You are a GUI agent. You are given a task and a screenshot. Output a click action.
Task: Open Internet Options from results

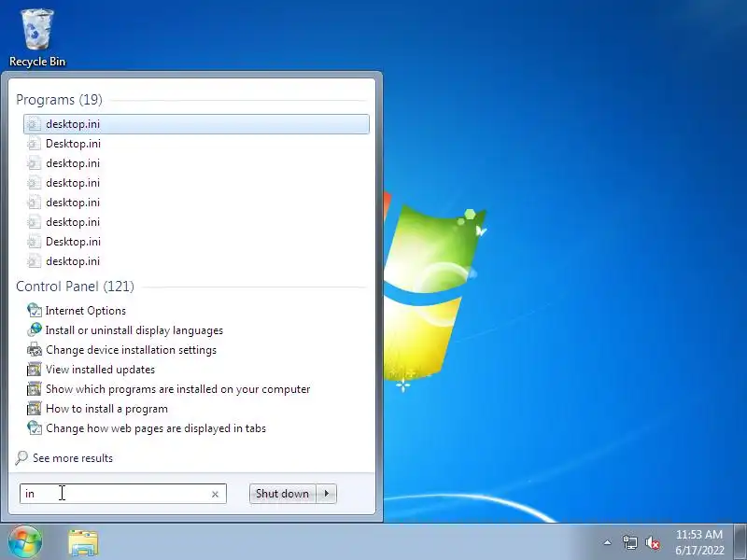77,311
